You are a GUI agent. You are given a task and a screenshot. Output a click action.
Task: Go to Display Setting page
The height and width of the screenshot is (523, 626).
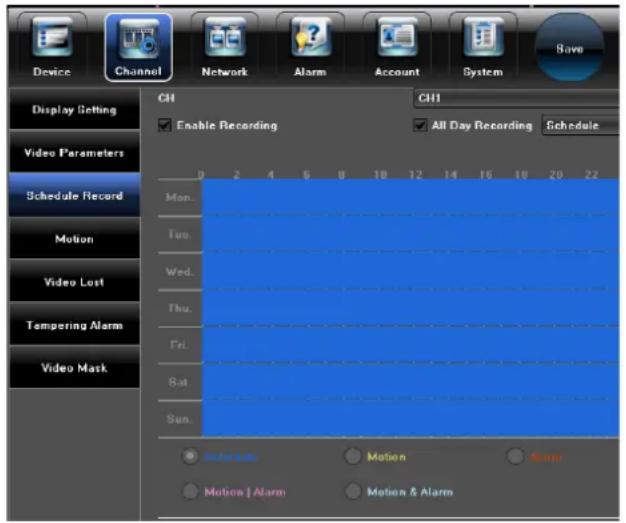tap(75, 110)
